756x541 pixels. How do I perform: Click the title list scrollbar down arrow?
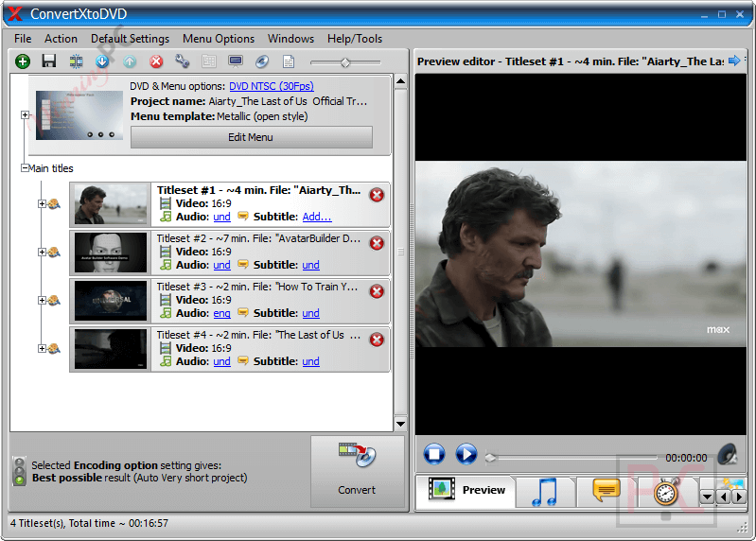400,424
